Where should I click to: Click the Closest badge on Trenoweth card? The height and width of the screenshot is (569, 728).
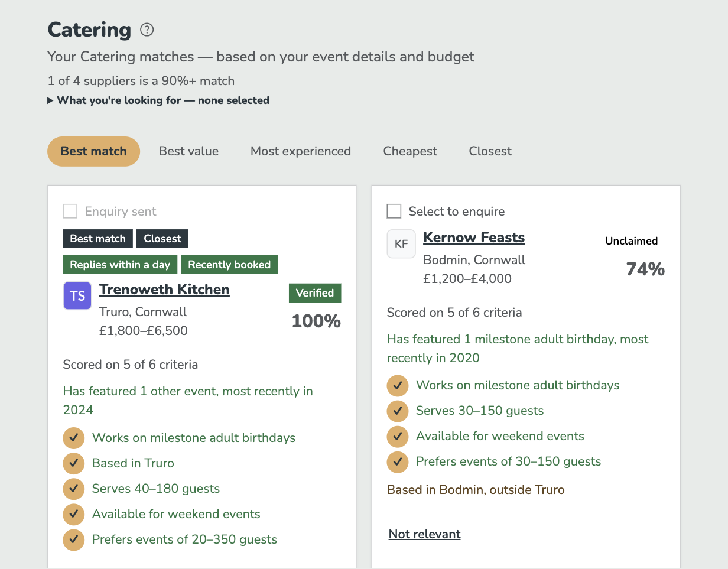pos(162,239)
